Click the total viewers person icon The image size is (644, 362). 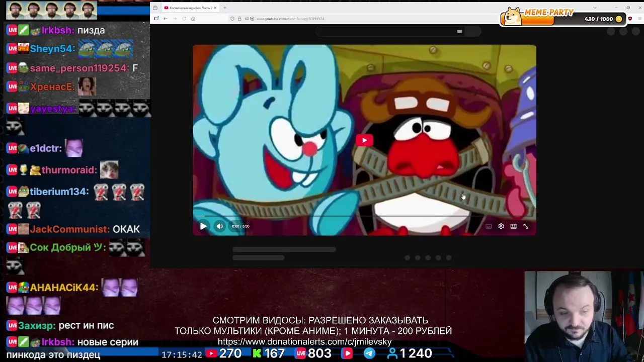[392, 353]
